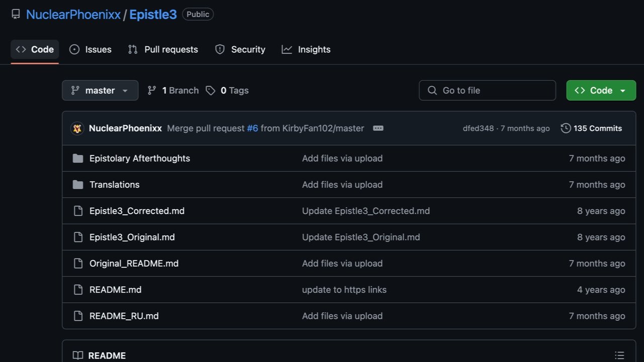Open the Epistle3 repository link
The image size is (644, 362).
click(153, 15)
